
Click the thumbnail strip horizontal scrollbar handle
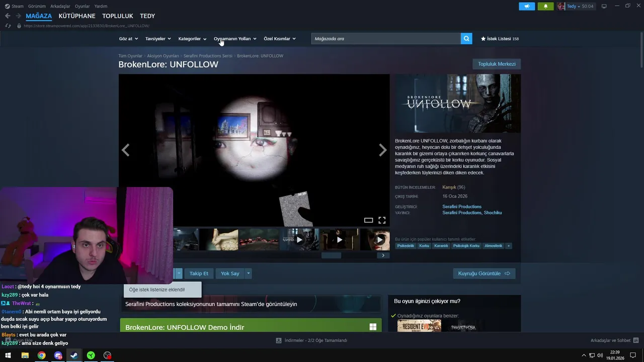click(x=331, y=255)
